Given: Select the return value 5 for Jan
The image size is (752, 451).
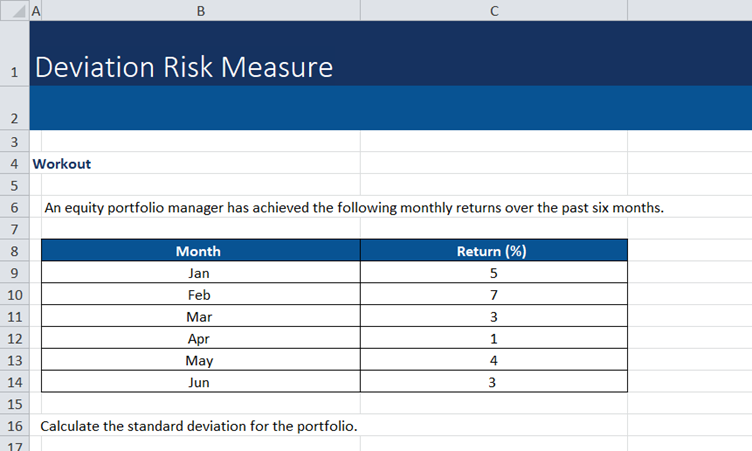Looking at the screenshot, I should [493, 273].
